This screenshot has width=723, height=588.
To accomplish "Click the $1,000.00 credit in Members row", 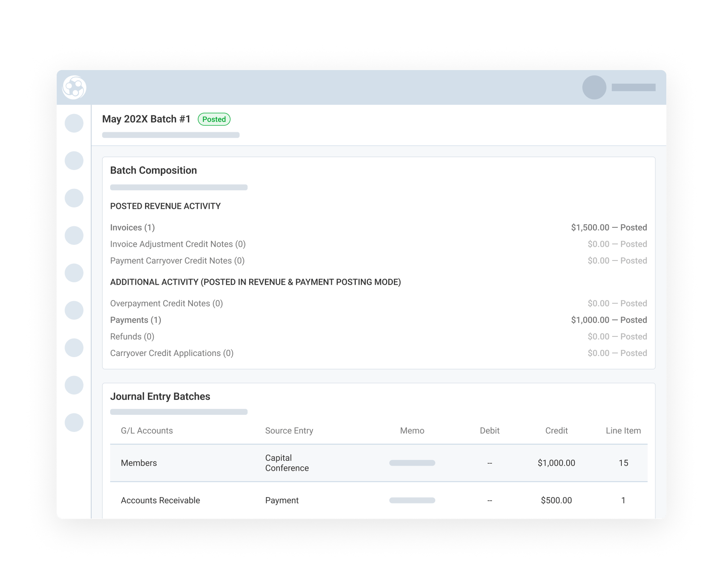I will tap(556, 463).
